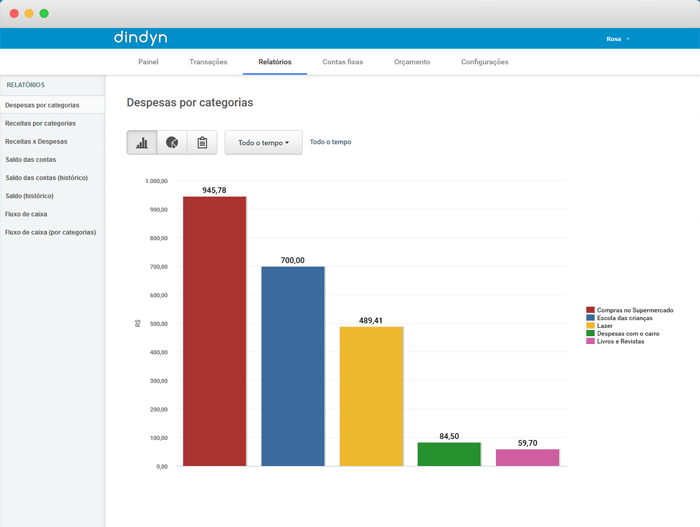Viewport: 700px width, 527px height.
Task: Open 'Saldo das contas (histórico)' report
Action: (52, 178)
